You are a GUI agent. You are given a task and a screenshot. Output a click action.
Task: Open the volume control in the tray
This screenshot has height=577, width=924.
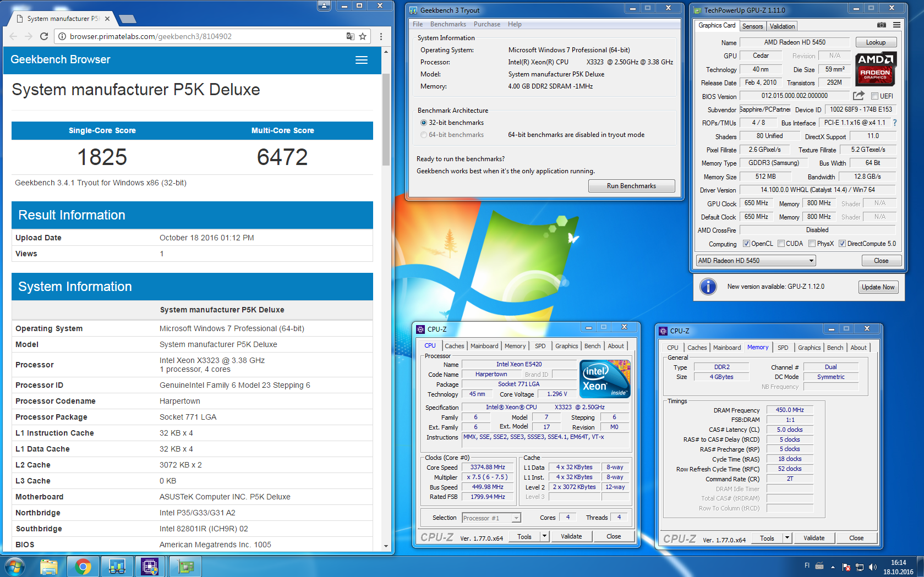tap(872, 567)
